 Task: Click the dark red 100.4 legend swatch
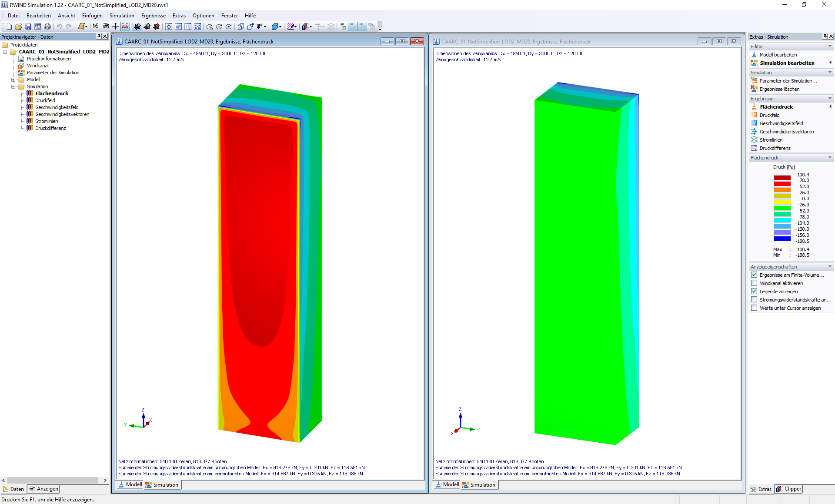(782, 177)
